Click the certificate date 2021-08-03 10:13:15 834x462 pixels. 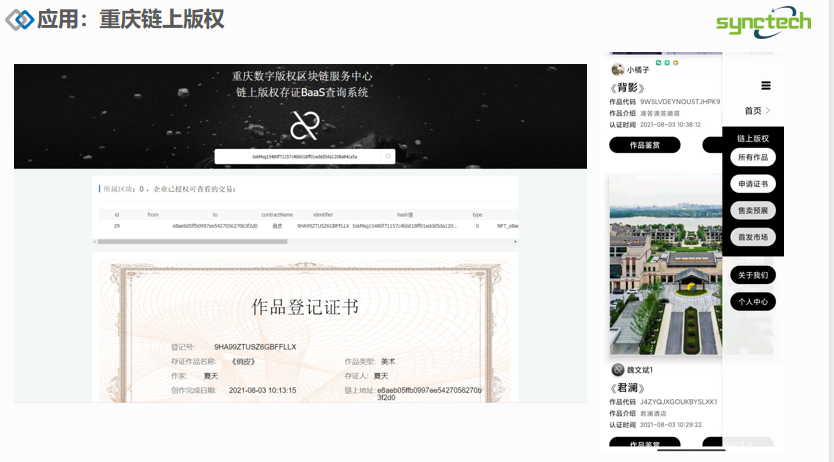pyautogui.click(x=262, y=390)
